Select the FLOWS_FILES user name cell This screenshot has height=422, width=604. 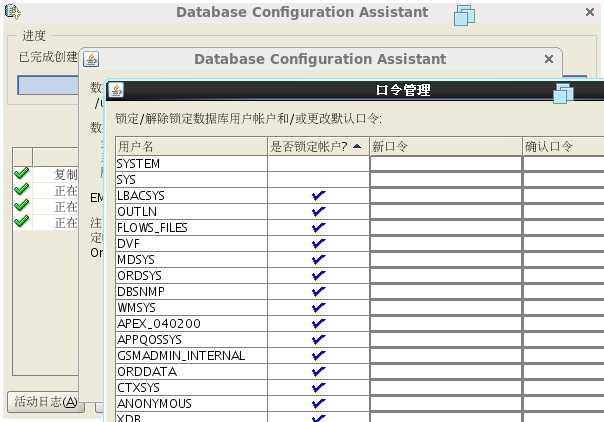tap(191, 228)
